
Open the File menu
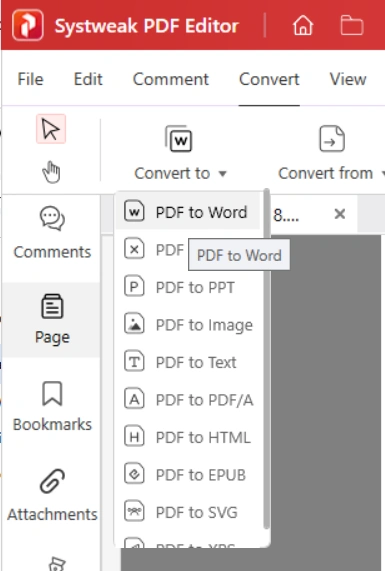[31, 79]
